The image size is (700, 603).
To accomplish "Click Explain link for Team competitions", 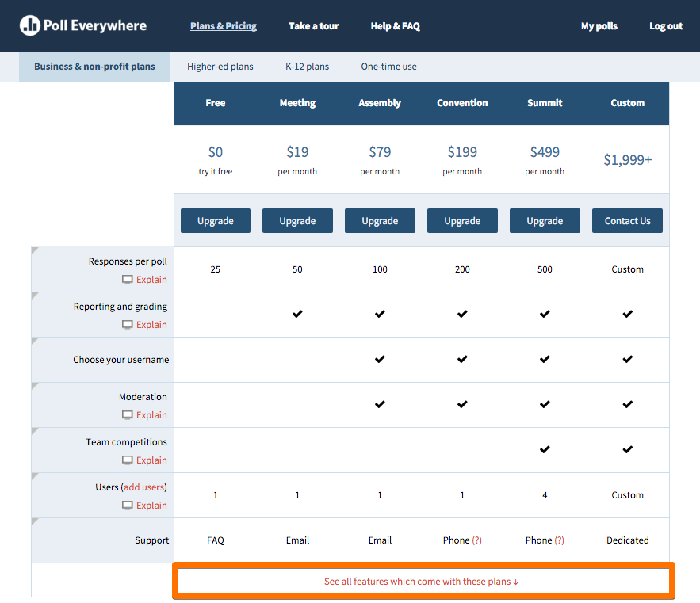I will tap(151, 460).
